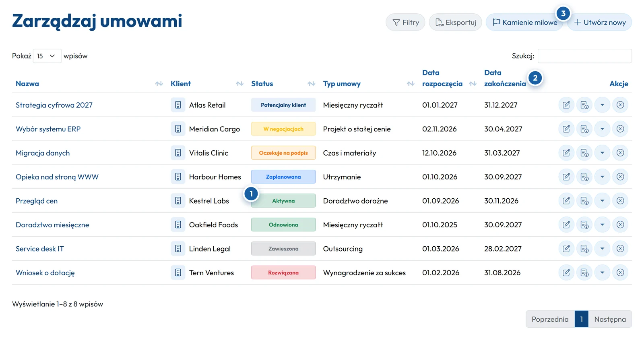The width and height of the screenshot is (644, 339).
Task: Sort table by Nazwa column
Action: pyautogui.click(x=27, y=83)
